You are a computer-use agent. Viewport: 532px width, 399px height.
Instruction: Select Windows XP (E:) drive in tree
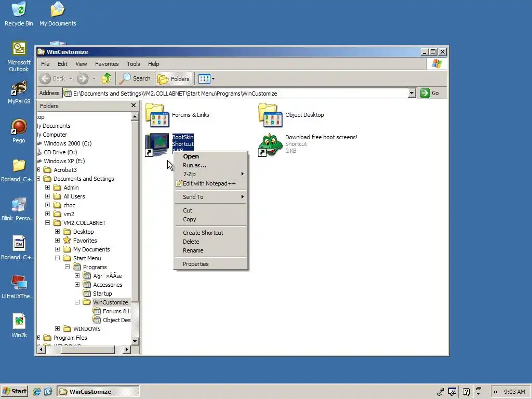(x=64, y=161)
